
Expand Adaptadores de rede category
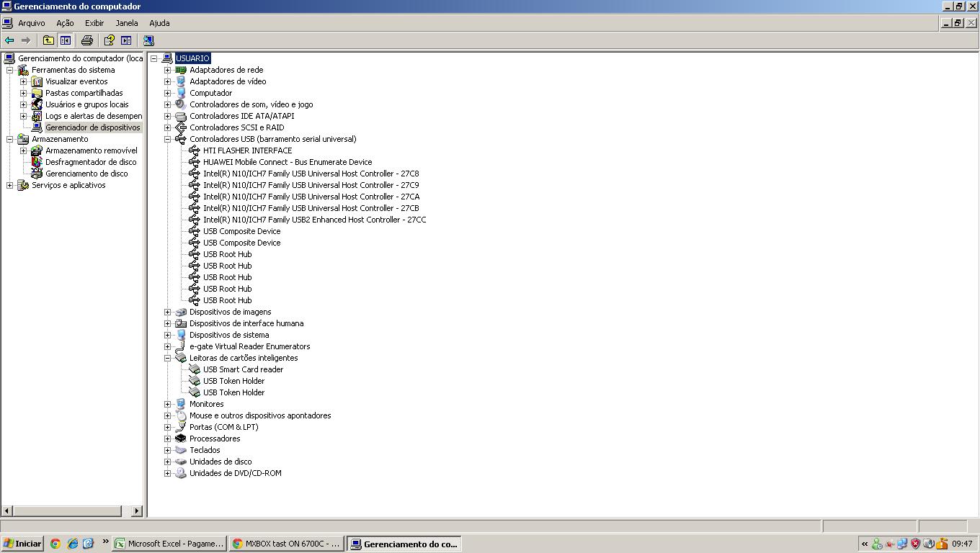[168, 70]
